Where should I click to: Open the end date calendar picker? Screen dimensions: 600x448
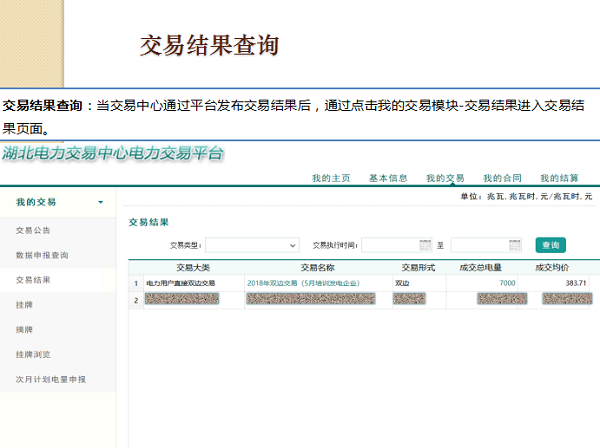(514, 245)
